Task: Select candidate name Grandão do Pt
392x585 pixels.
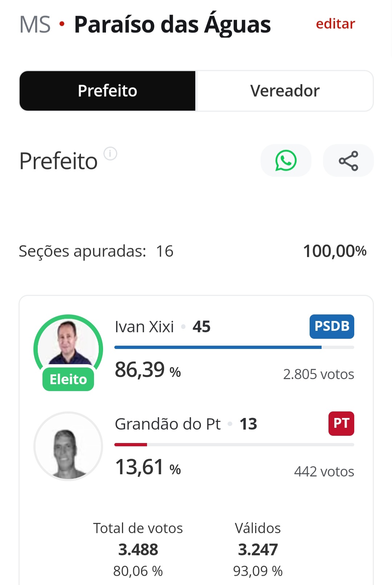Action: point(168,424)
